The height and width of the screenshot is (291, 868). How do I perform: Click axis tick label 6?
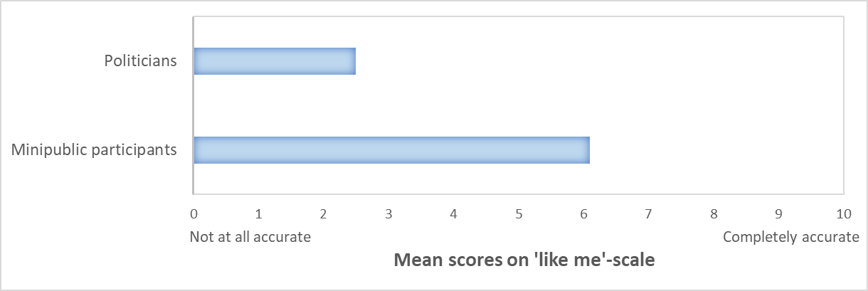[x=583, y=213]
